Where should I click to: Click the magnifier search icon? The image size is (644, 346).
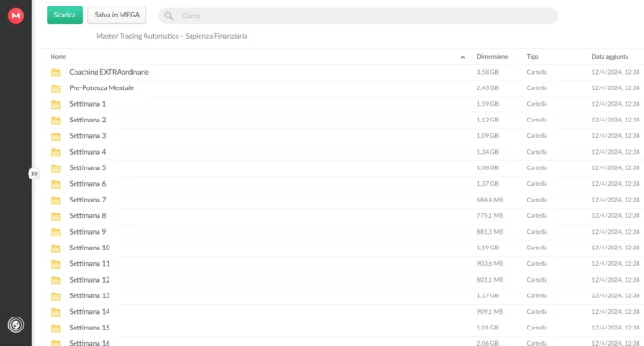point(168,16)
